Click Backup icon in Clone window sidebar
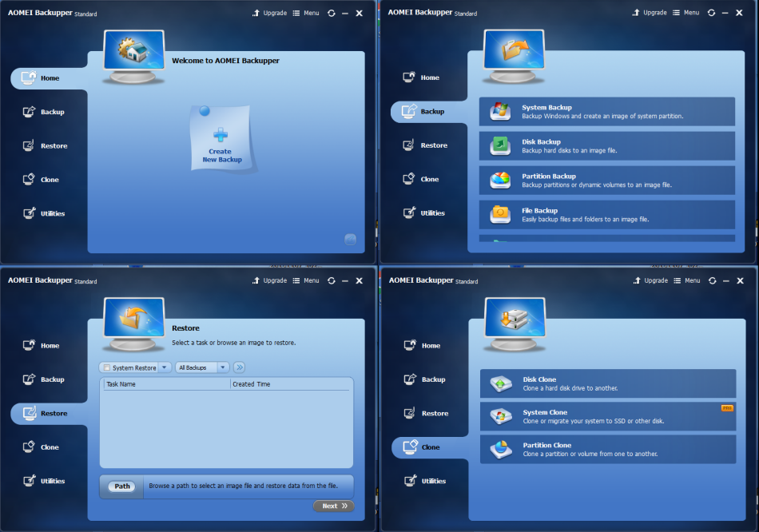The image size is (759, 532). coord(410,379)
